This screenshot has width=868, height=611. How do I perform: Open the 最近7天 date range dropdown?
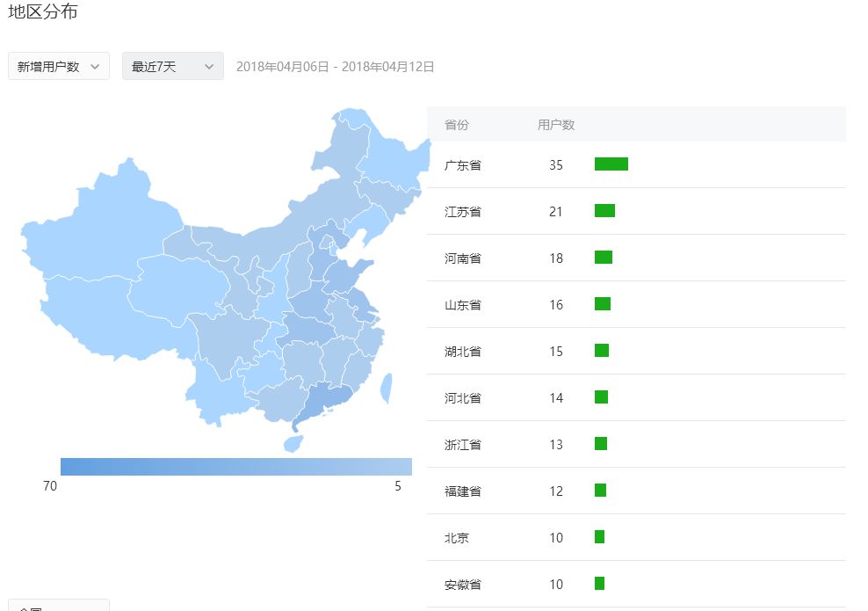pos(171,65)
